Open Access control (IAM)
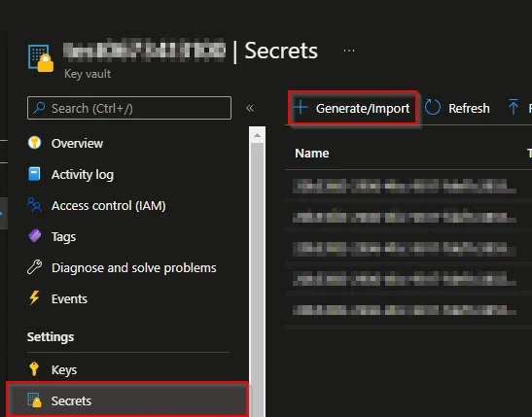The width and height of the screenshot is (532, 417). click(x=109, y=206)
